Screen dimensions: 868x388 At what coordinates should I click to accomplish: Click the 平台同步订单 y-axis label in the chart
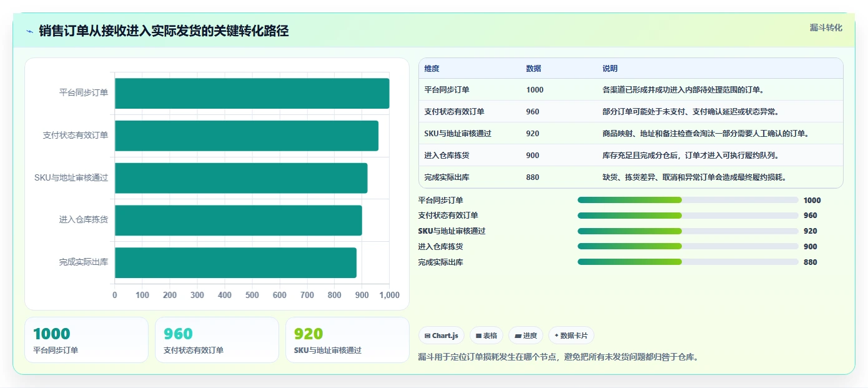[x=84, y=93]
